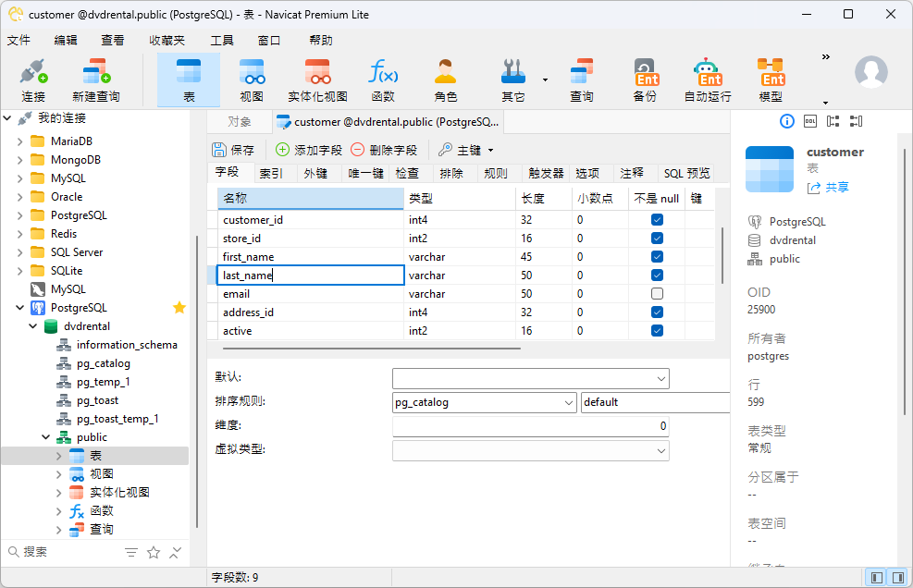This screenshot has width=913, height=588.
Task: Show the DDL panel icon
Action: click(810, 121)
